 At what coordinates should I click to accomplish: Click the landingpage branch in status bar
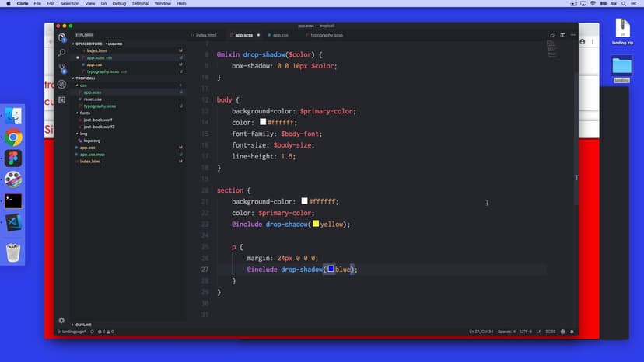[x=72, y=332]
